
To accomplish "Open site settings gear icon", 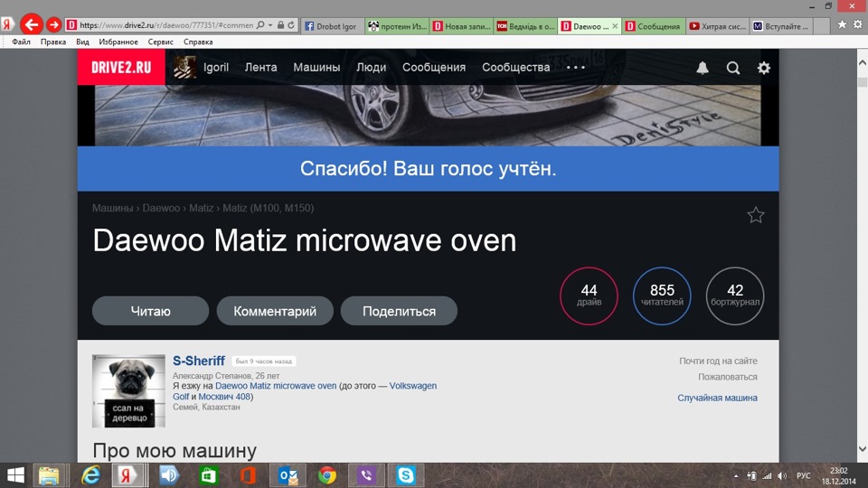I will (764, 68).
